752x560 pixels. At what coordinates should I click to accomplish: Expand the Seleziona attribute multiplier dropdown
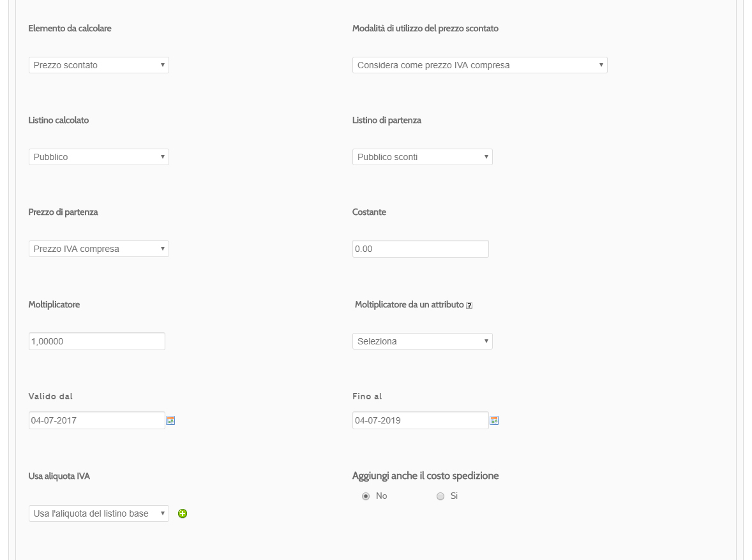(x=423, y=341)
